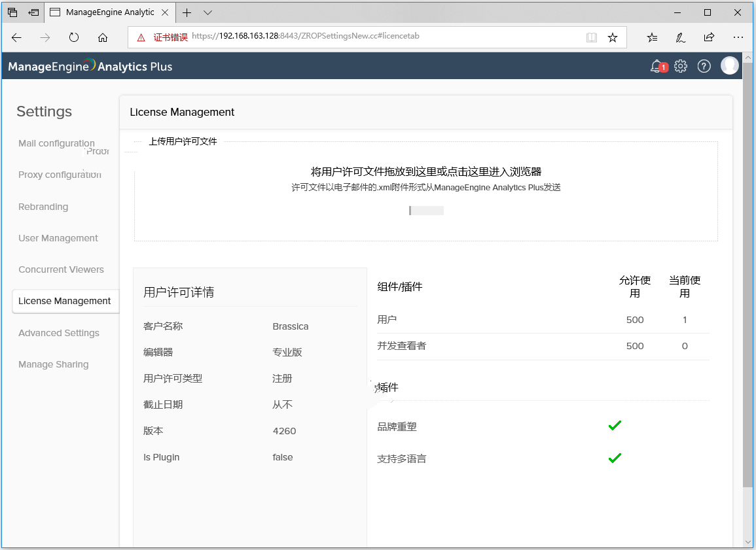Go forward with the browser arrow

click(45, 37)
